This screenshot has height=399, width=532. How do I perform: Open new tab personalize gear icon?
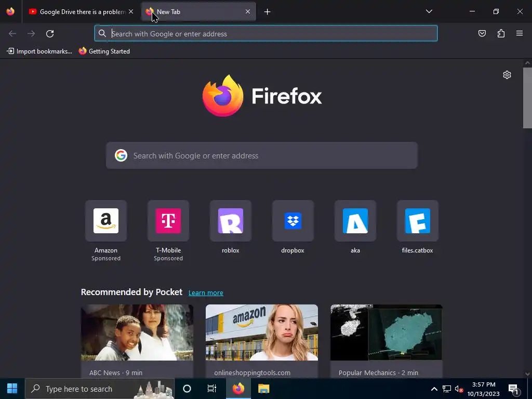507,75
